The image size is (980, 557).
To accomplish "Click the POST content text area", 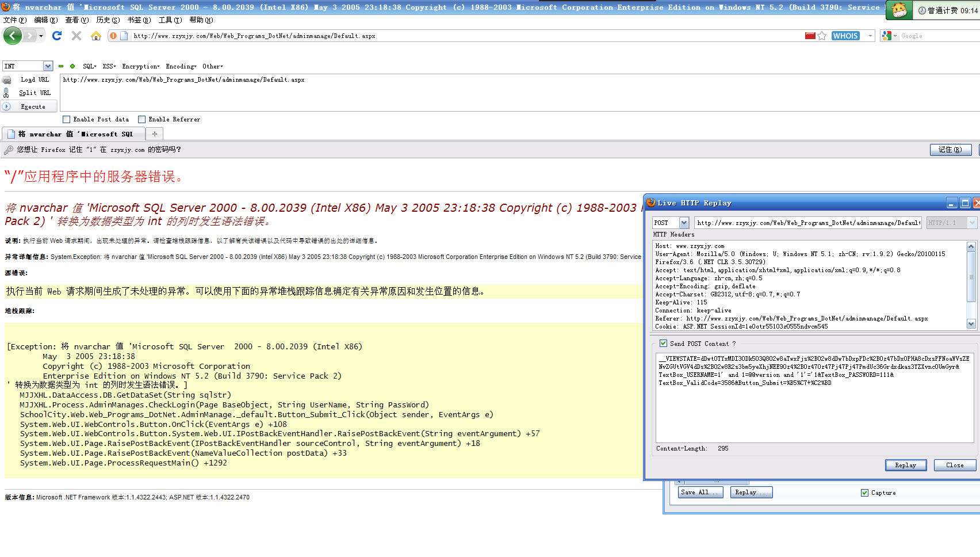I will tap(814, 398).
